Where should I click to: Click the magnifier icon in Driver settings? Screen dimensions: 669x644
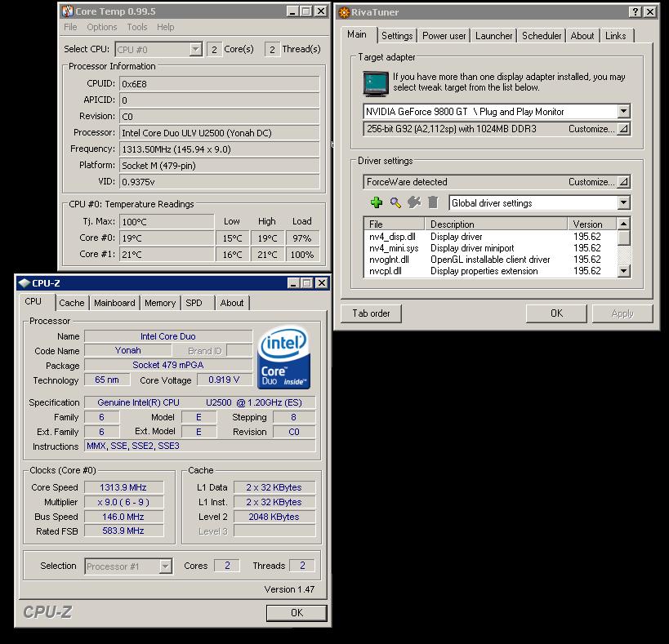[x=395, y=203]
